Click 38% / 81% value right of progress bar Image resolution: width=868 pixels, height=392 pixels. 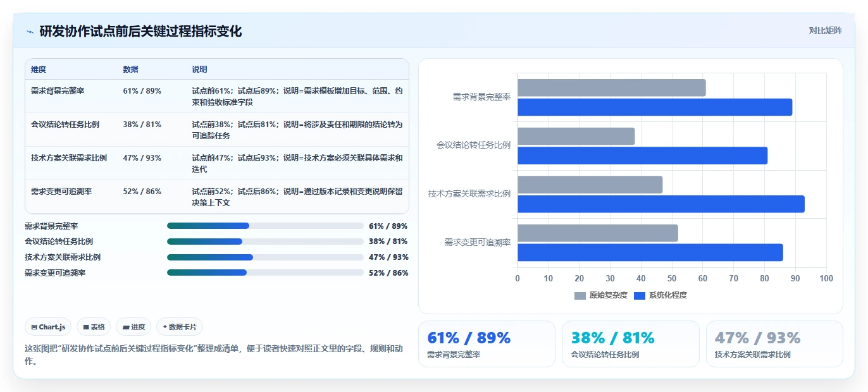point(388,242)
